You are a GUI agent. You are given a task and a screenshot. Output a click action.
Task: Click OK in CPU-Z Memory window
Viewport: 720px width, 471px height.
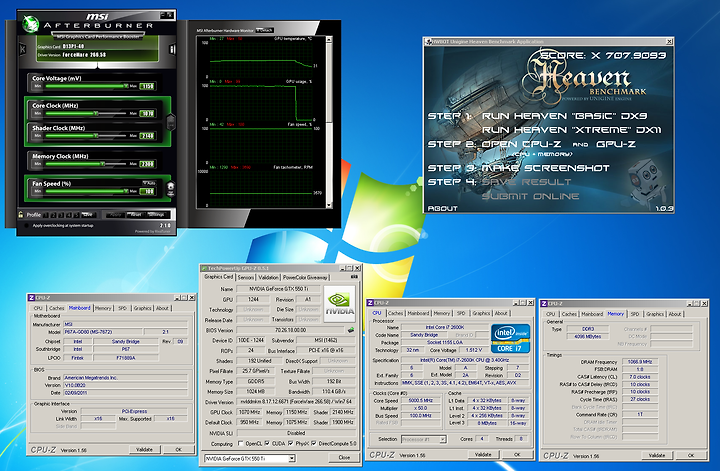(x=691, y=455)
